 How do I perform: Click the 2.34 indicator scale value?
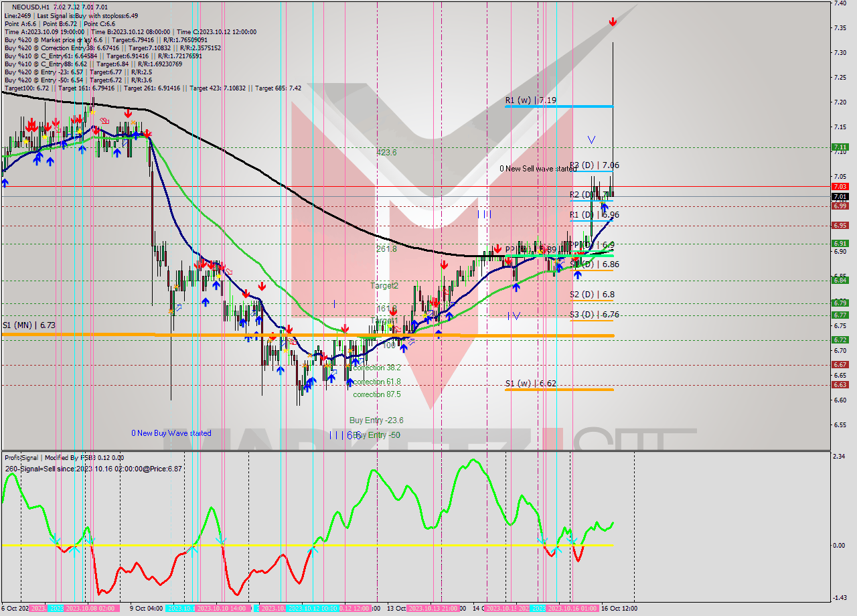tap(838, 457)
